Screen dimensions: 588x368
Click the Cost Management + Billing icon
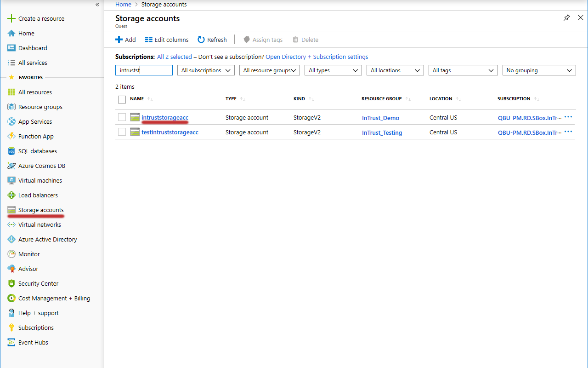click(x=11, y=299)
